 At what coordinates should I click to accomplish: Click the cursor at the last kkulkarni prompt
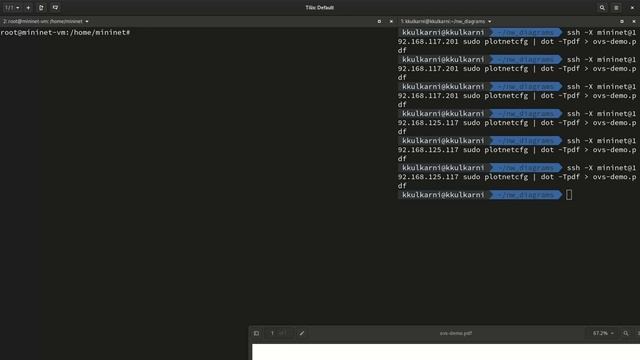point(569,195)
